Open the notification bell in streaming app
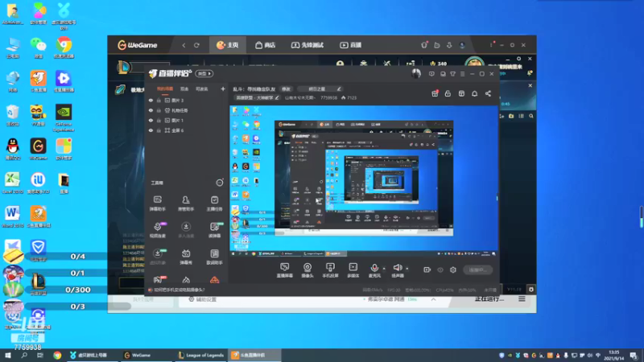This screenshot has width=644, height=362. coord(474,93)
